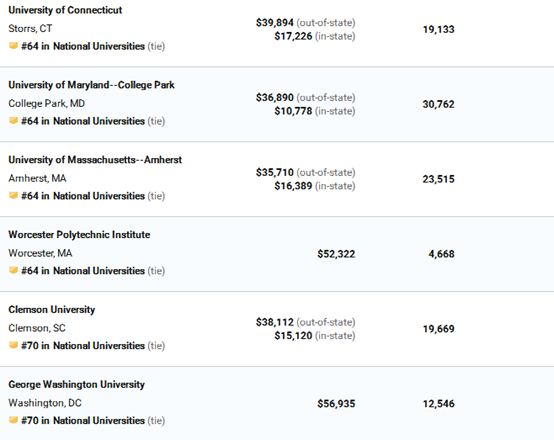Click the badge icon beside University of Connecticut ranking
Screen dimensions: 554x440
pyautogui.click(x=13, y=46)
